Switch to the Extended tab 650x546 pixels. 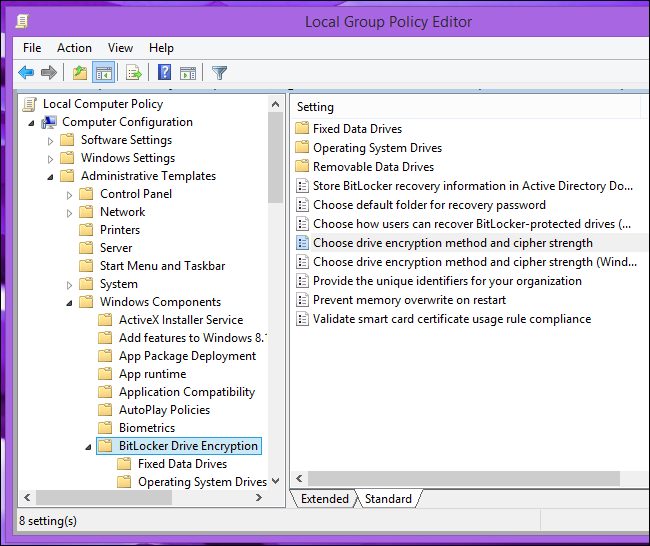[324, 498]
